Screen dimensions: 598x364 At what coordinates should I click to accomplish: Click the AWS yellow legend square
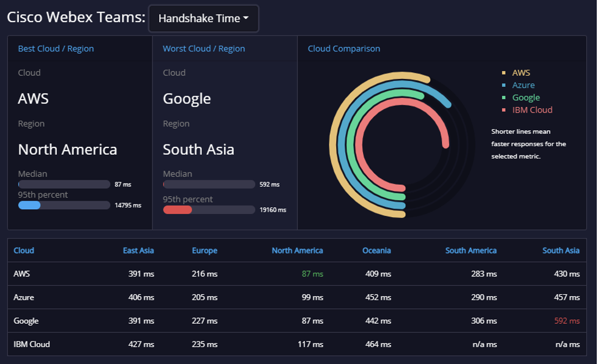[x=504, y=73]
